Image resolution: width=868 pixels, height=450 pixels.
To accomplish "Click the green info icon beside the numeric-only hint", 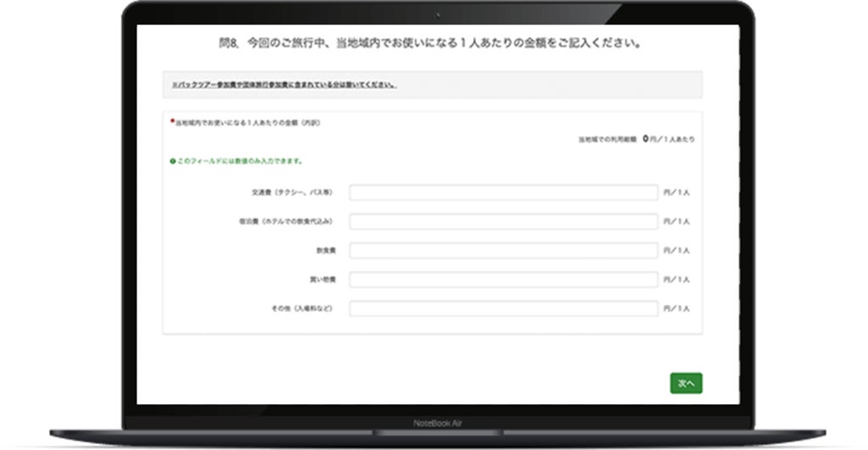I will pos(173,161).
